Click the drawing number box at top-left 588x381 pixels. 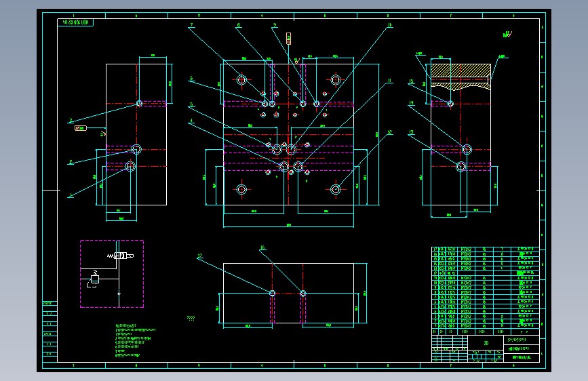(x=75, y=22)
